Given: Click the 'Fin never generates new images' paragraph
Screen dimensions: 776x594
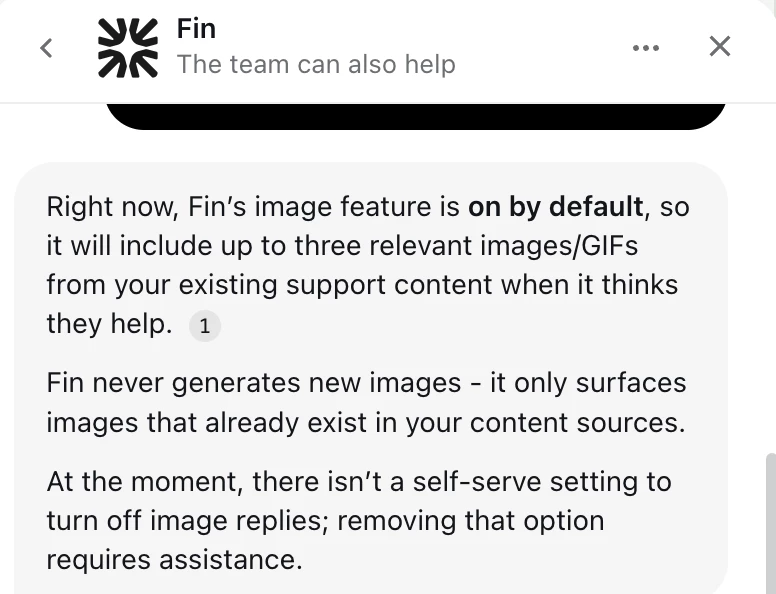Looking at the screenshot, I should [366, 402].
